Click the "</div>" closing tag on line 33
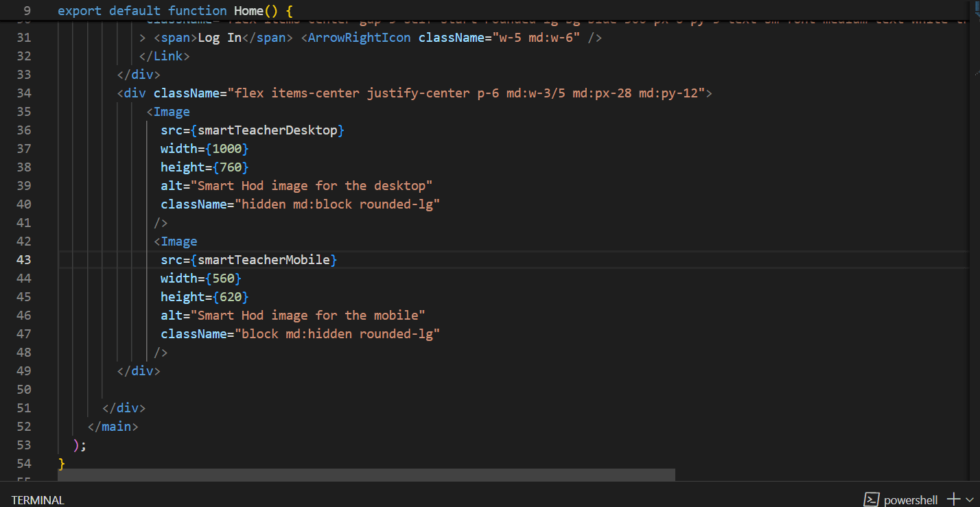Screen dimensions: 980x507 point(139,75)
